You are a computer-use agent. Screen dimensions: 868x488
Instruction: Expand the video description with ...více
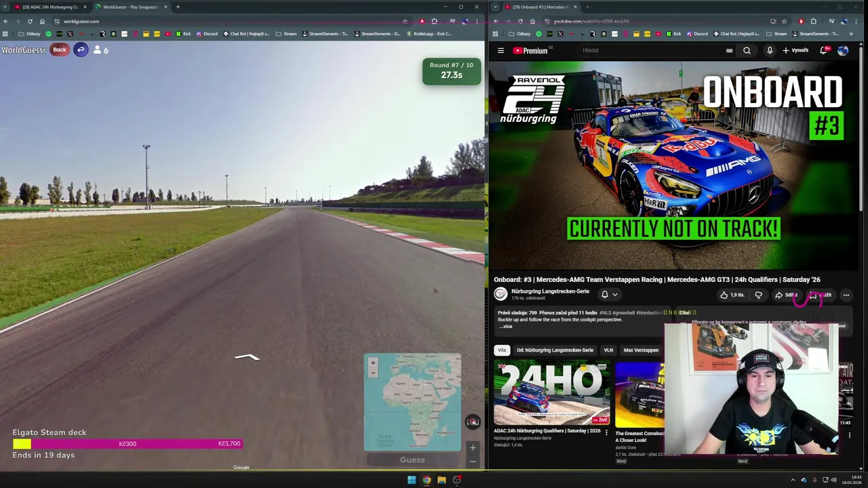(506, 327)
